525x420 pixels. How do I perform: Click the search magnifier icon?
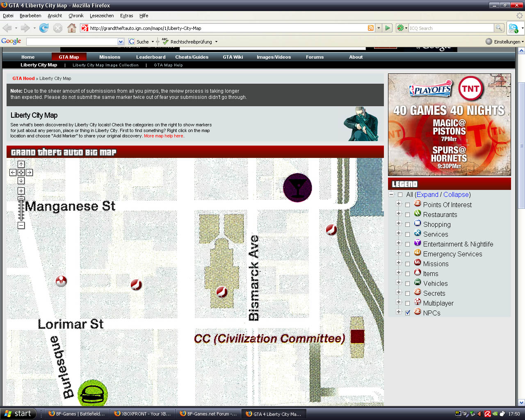(x=499, y=28)
